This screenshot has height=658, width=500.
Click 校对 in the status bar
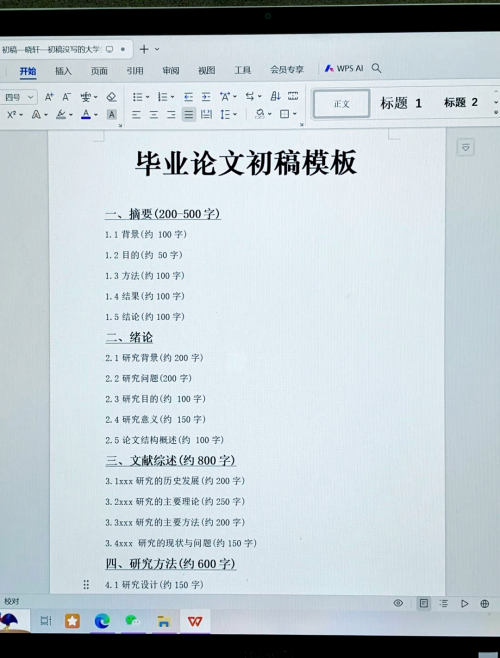pyautogui.click(x=12, y=601)
